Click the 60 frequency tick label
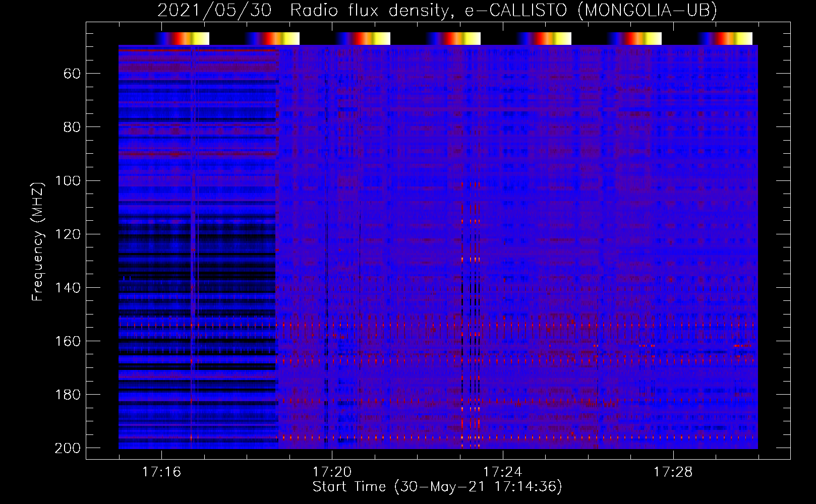Viewport: 816px width, 504px height. click(x=72, y=74)
